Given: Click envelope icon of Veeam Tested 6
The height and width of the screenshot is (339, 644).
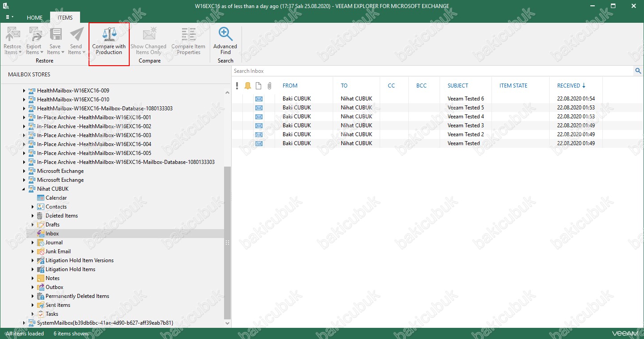Looking at the screenshot, I should click(x=259, y=99).
